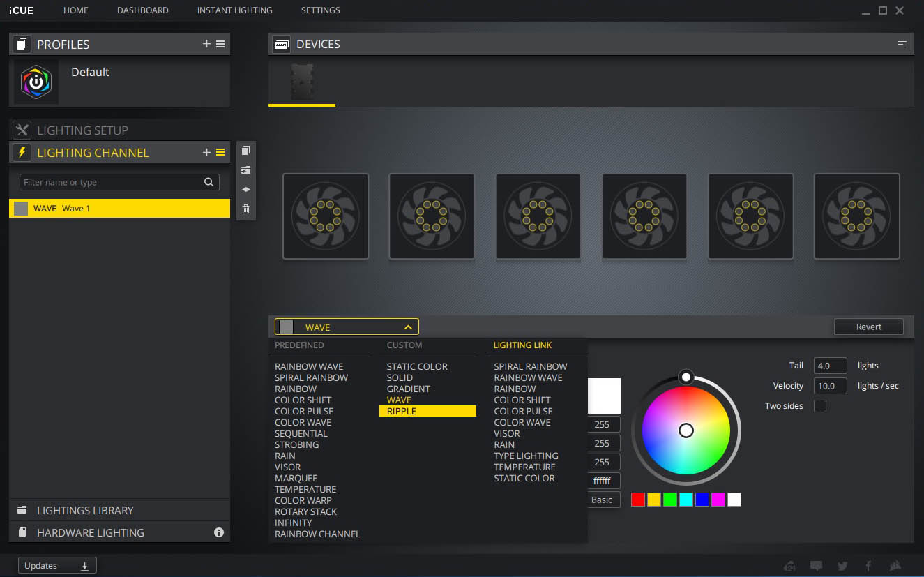924x577 pixels.
Task: Click the Hardware Lighting info icon
Action: 219,532
